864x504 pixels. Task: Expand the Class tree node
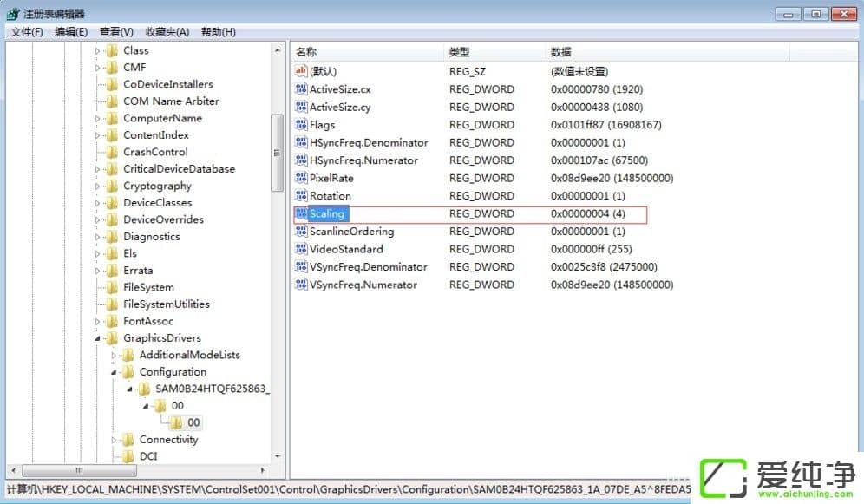click(x=97, y=50)
